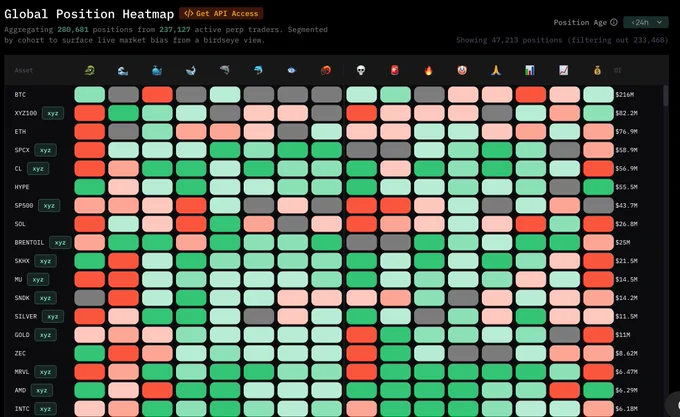Viewport: 680px width, 417px height.
Task: Select the red GOLD cell under skull column
Action: pos(362,335)
